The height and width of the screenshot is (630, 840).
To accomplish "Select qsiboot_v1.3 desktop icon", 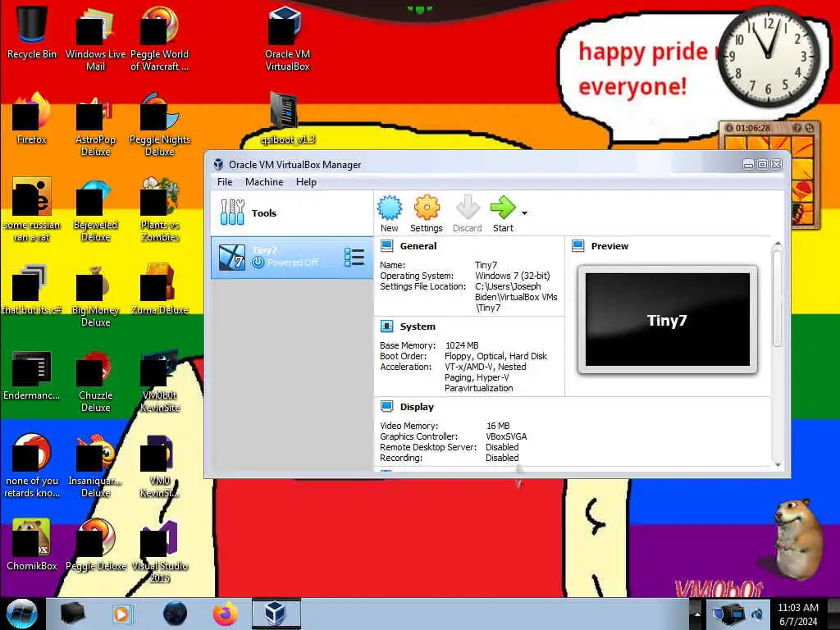I will [287, 118].
